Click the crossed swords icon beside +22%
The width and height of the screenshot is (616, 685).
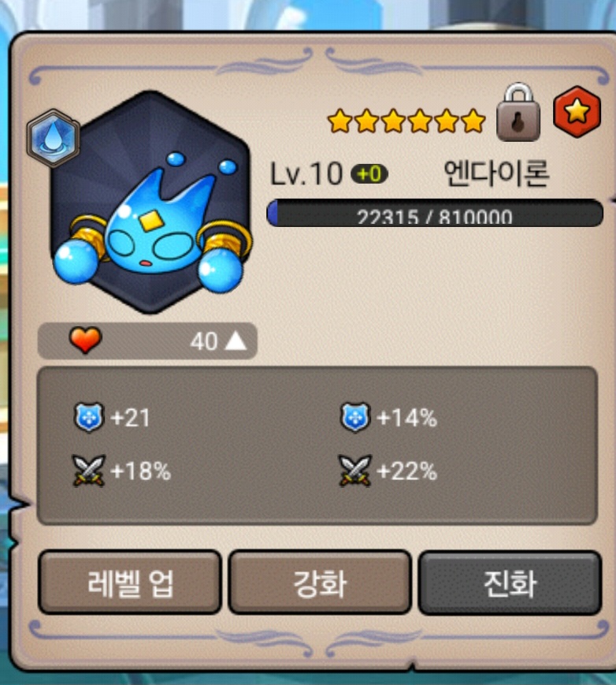(x=355, y=471)
